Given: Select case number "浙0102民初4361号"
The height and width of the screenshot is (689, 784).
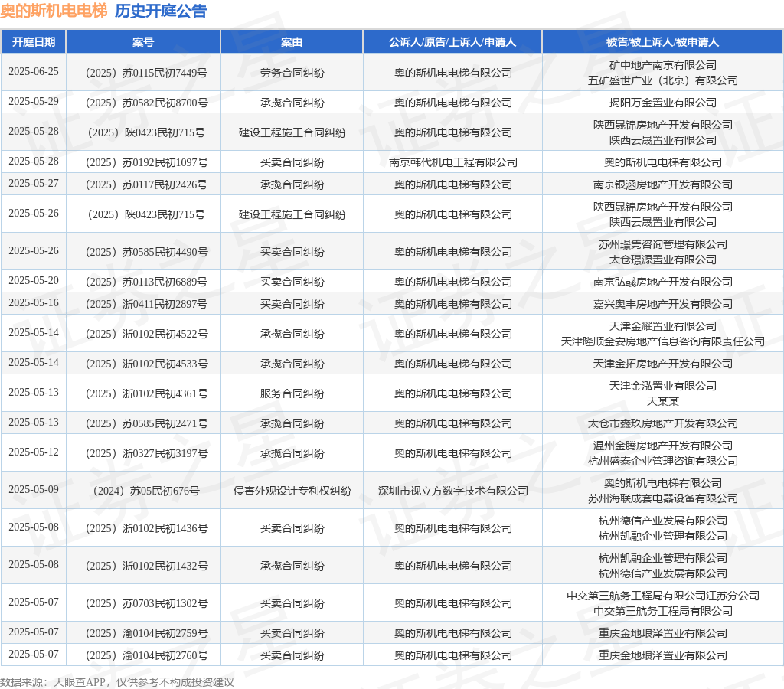Looking at the screenshot, I should [x=165, y=394].
